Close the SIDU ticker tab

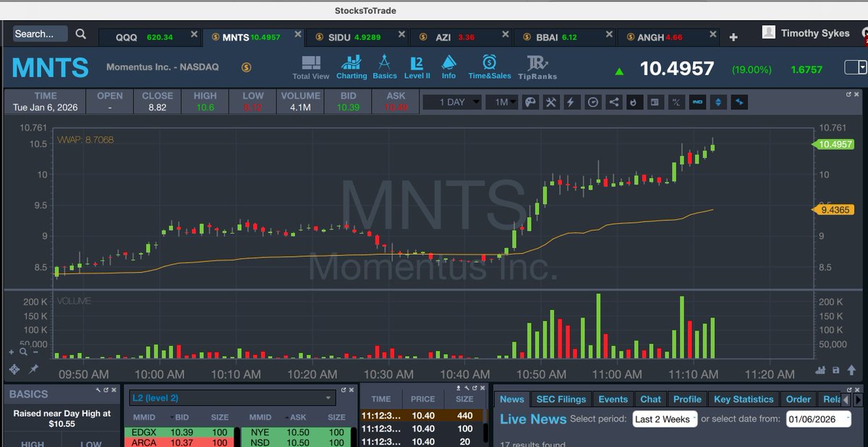[x=400, y=35]
